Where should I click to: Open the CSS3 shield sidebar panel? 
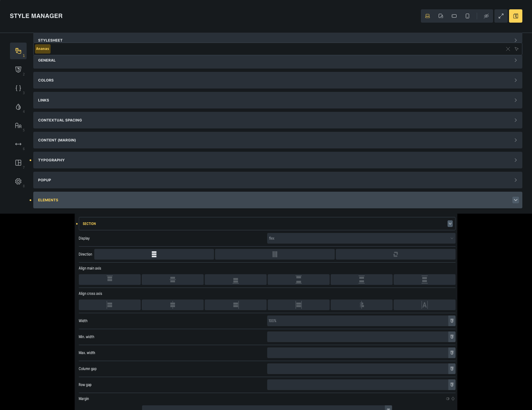pos(18,70)
